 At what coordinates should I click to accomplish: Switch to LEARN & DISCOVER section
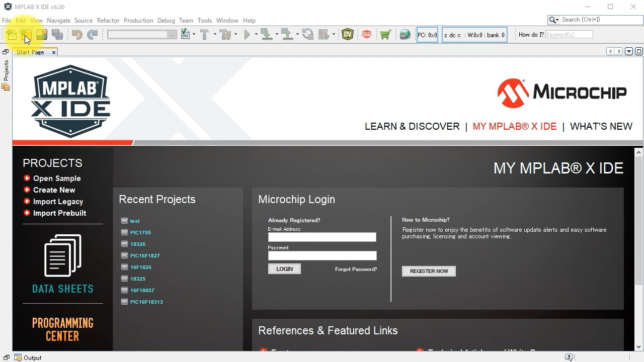coord(412,126)
